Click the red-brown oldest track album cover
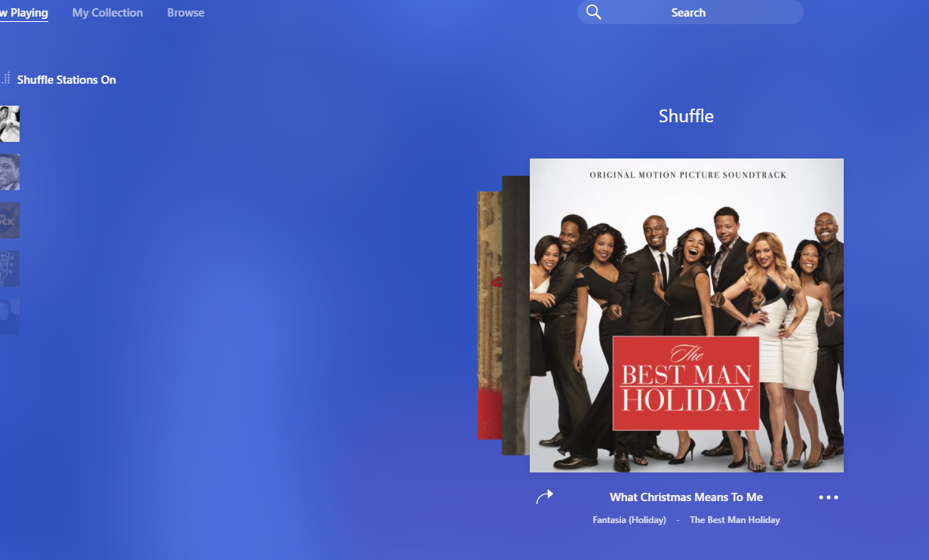The width and height of the screenshot is (929, 560). click(x=489, y=315)
